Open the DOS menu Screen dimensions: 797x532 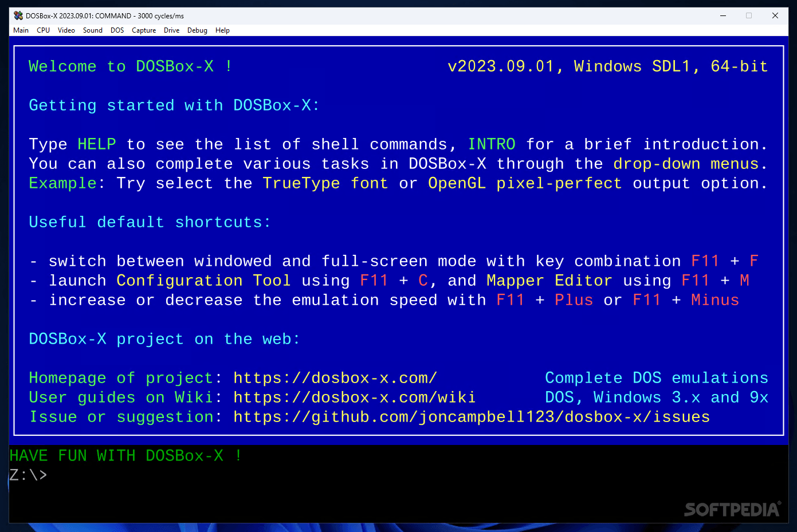click(x=117, y=30)
